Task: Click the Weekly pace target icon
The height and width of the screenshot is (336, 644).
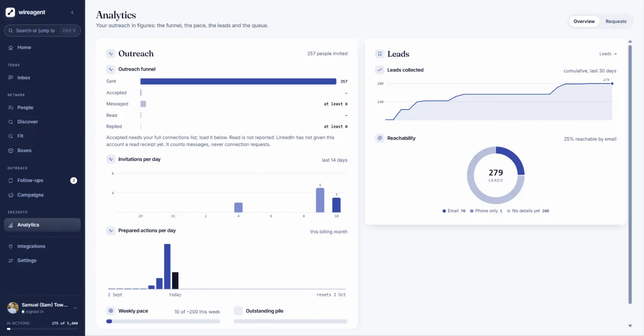Action: point(111,311)
